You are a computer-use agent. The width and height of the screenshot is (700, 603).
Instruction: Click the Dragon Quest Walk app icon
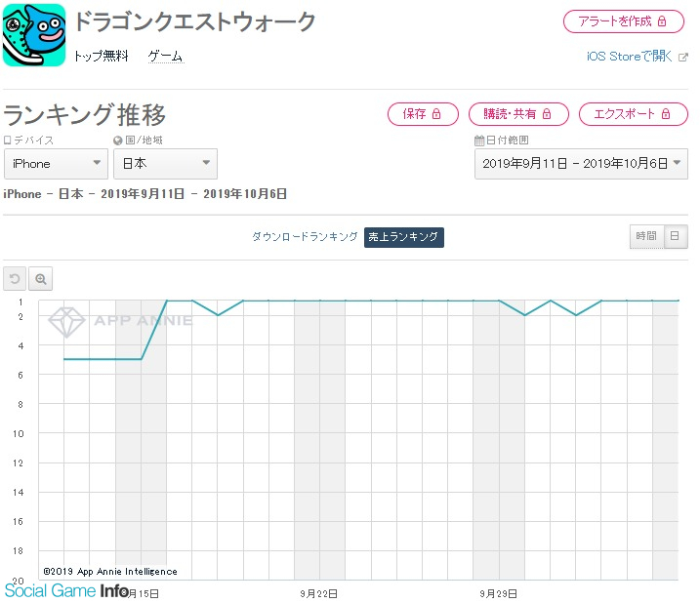[x=34, y=35]
